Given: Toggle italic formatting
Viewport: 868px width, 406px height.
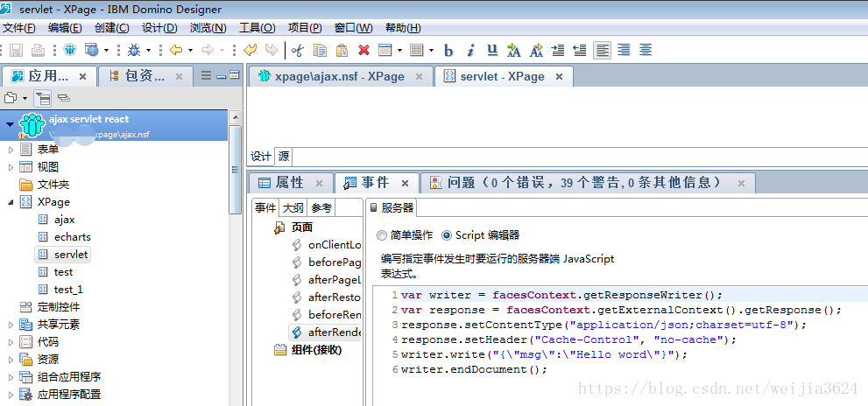Looking at the screenshot, I should (470, 51).
